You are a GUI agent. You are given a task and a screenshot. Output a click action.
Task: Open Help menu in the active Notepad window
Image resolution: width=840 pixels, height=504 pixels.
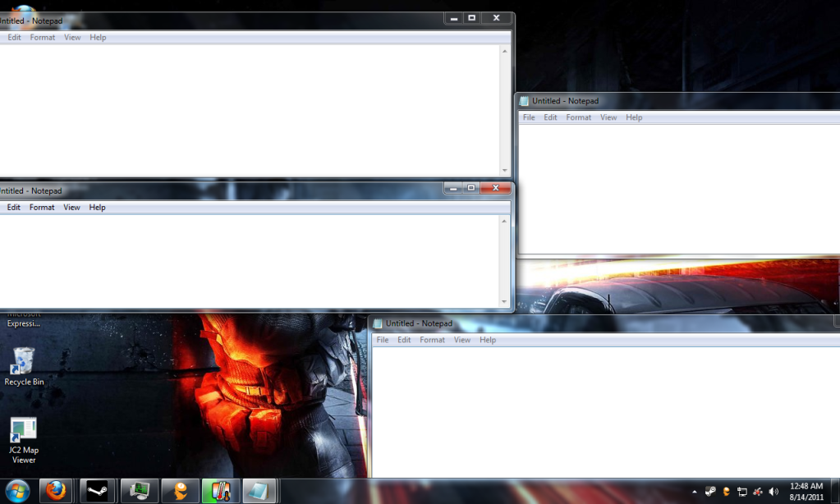coord(97,208)
